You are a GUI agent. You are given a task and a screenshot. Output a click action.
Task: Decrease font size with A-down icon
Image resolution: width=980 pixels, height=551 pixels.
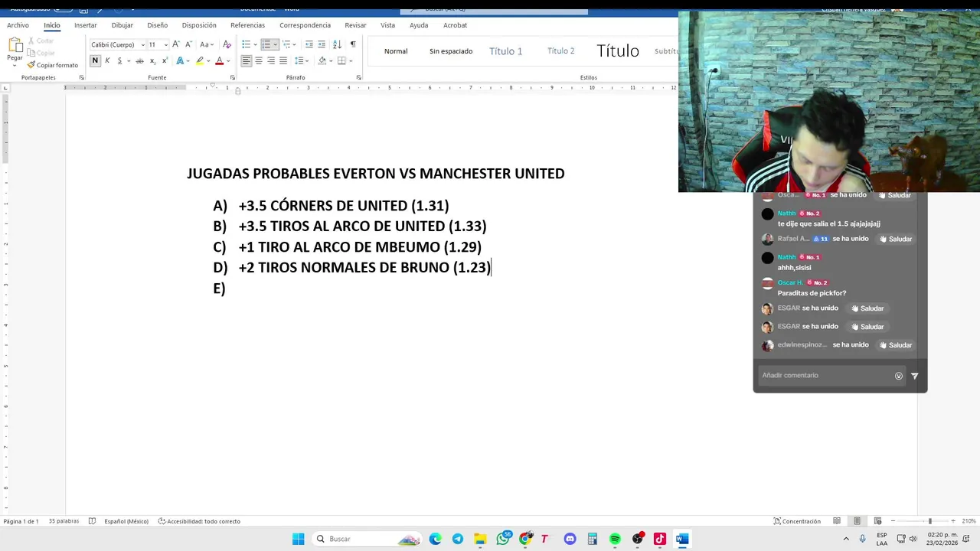point(188,44)
